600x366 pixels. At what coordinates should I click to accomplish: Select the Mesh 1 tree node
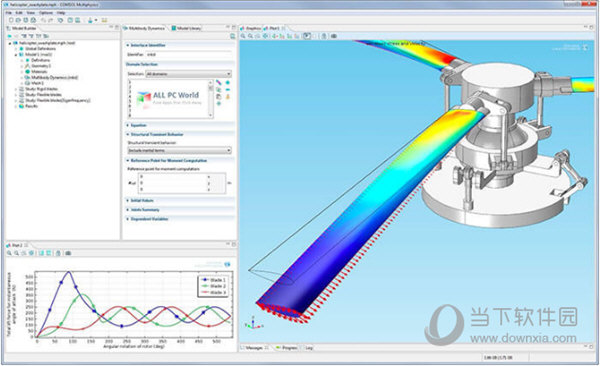tap(38, 83)
